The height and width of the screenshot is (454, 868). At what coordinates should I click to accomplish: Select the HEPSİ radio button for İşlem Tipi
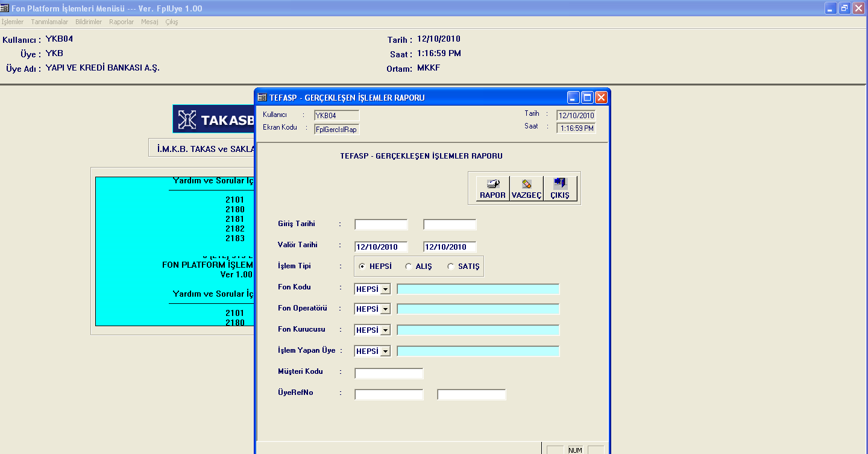[x=361, y=266]
